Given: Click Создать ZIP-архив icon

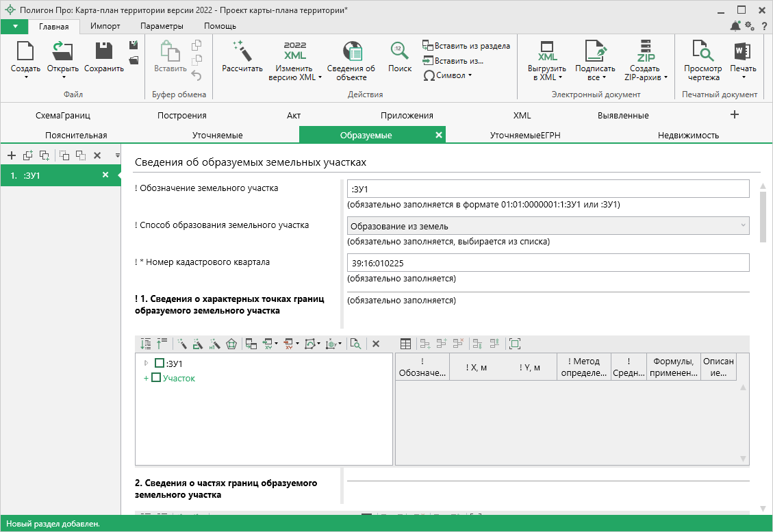Looking at the screenshot, I should pyautogui.click(x=646, y=52).
